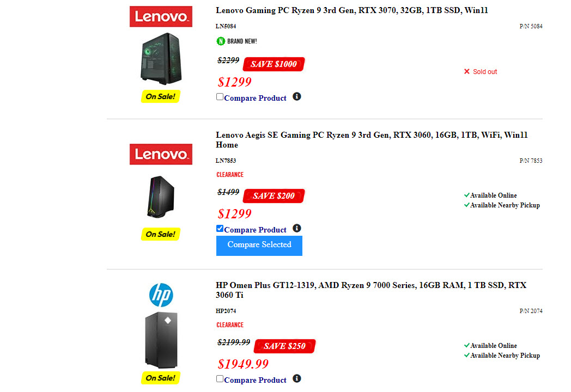Click the SAVE $250 badge
Image resolution: width=571 pixels, height=392 pixels.
pyautogui.click(x=284, y=346)
